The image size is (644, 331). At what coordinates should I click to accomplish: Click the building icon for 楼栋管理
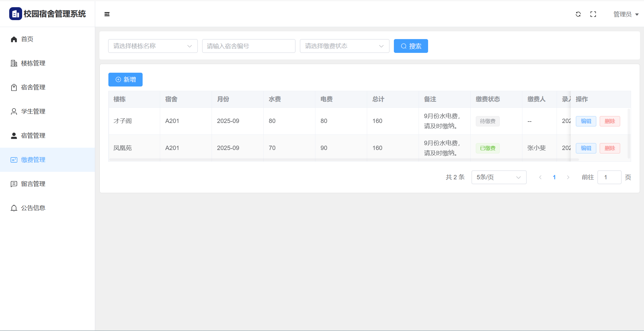[14, 63]
